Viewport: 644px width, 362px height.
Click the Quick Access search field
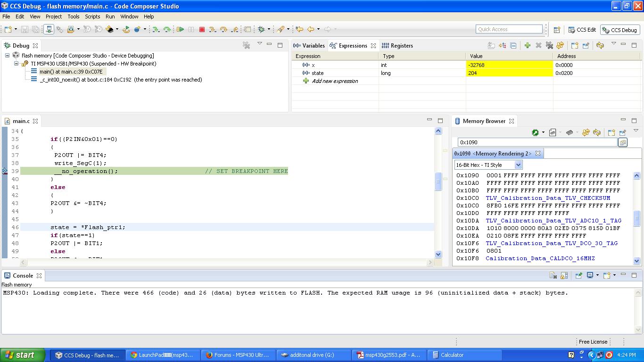(x=509, y=29)
